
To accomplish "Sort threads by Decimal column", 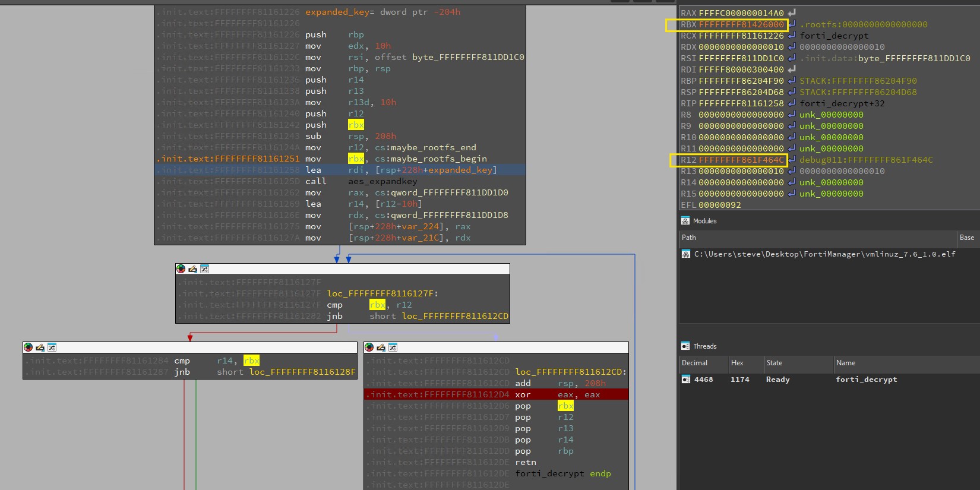I will click(704, 363).
